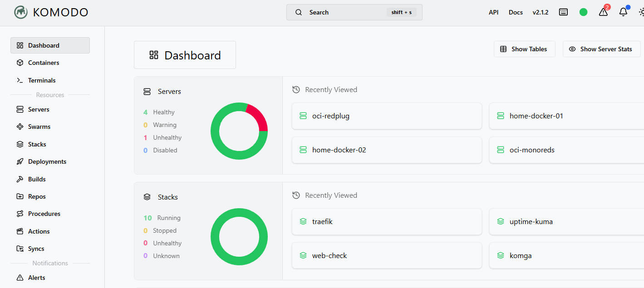Image resolution: width=644 pixels, height=288 pixels.
Task: Click the Terminals prompt icon
Action: tap(20, 80)
